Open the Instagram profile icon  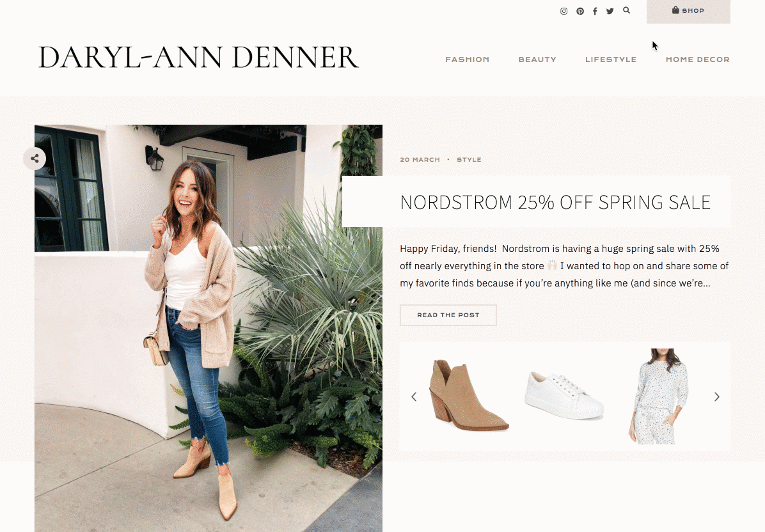click(564, 12)
